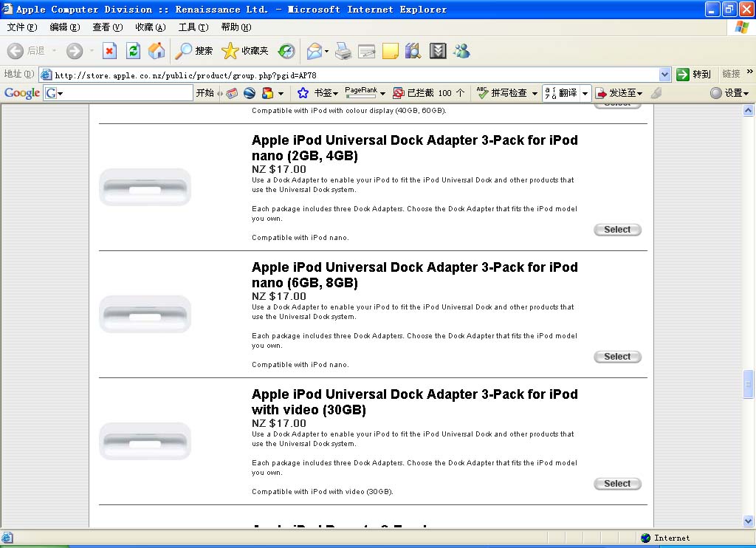
Task: Expand the Mail icon dropdown arrow
Action: (327, 51)
